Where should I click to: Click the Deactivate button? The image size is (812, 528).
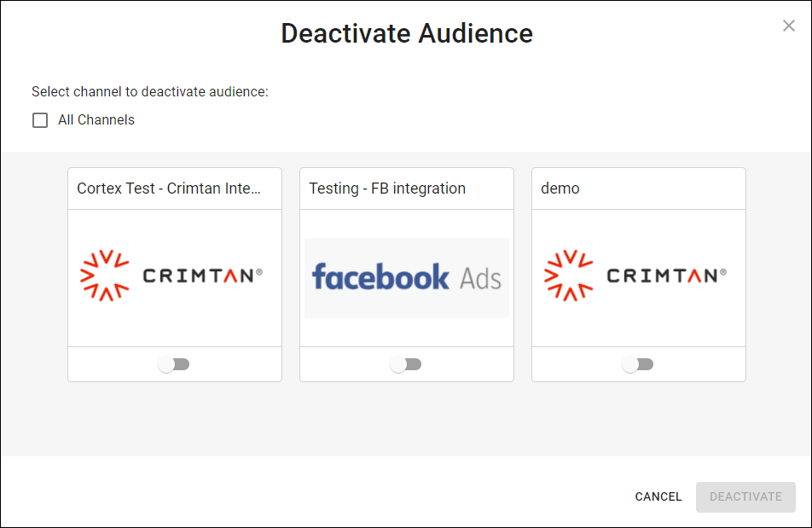pyautogui.click(x=745, y=497)
